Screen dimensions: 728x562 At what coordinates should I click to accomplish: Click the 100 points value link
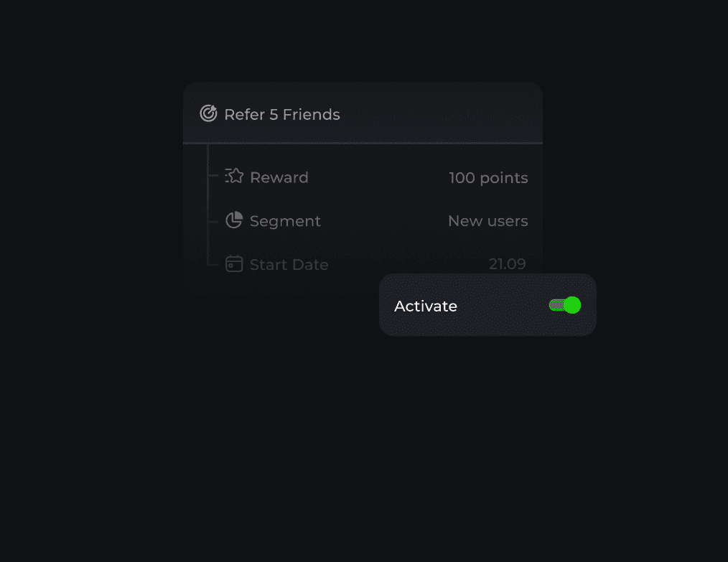pos(488,177)
